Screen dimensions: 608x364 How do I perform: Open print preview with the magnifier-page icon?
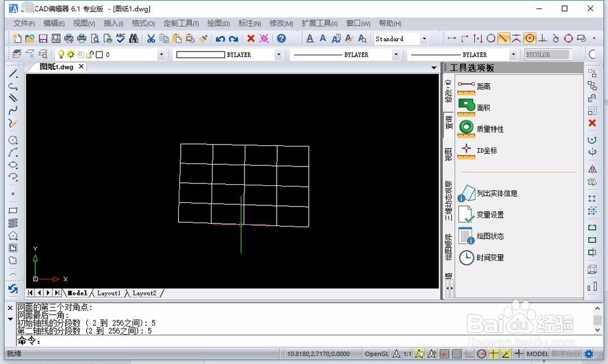click(95, 38)
